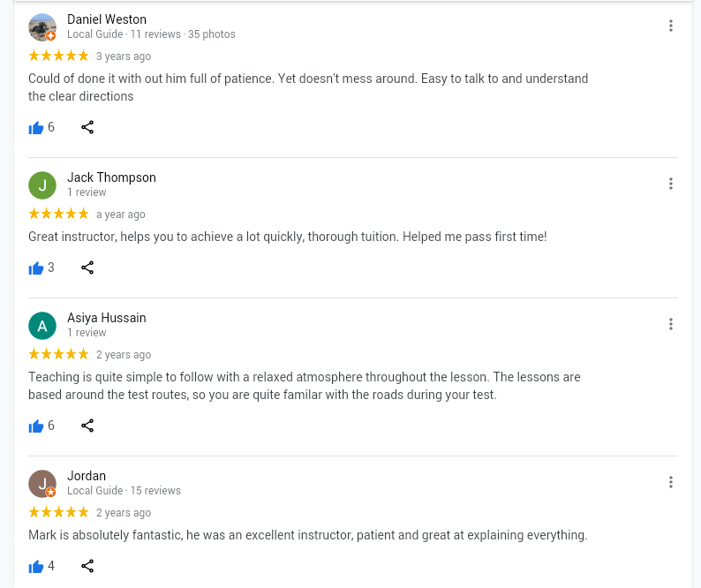Open Jordan's reviewer profile via name

87,476
